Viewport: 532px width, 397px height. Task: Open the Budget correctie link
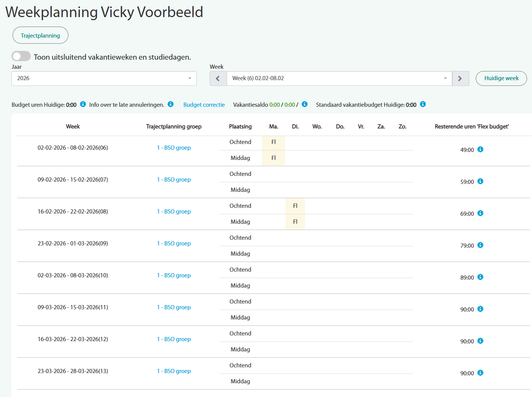pyautogui.click(x=204, y=105)
